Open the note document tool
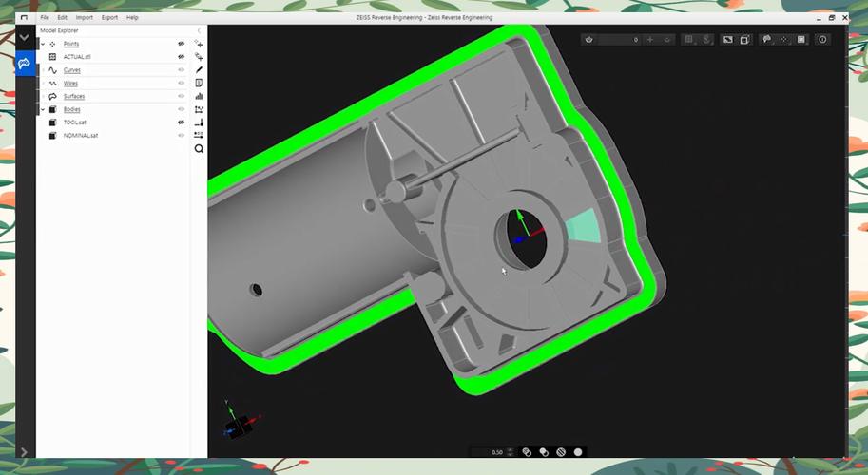 coord(199,83)
